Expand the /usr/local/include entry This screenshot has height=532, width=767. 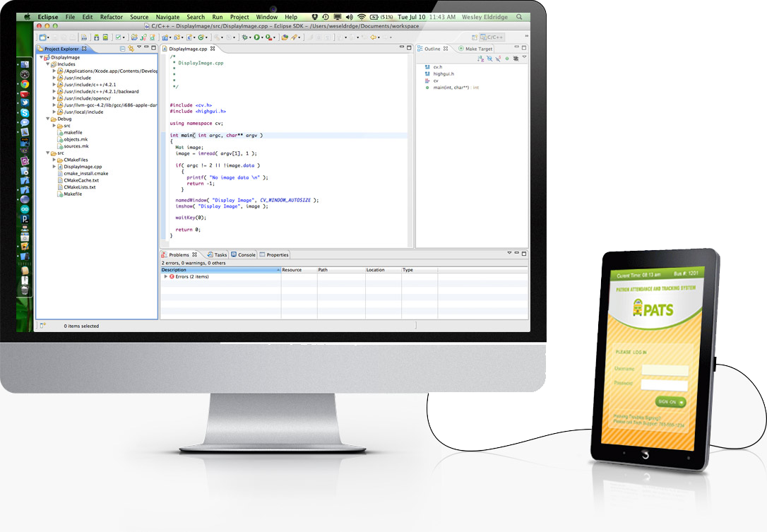(x=54, y=112)
